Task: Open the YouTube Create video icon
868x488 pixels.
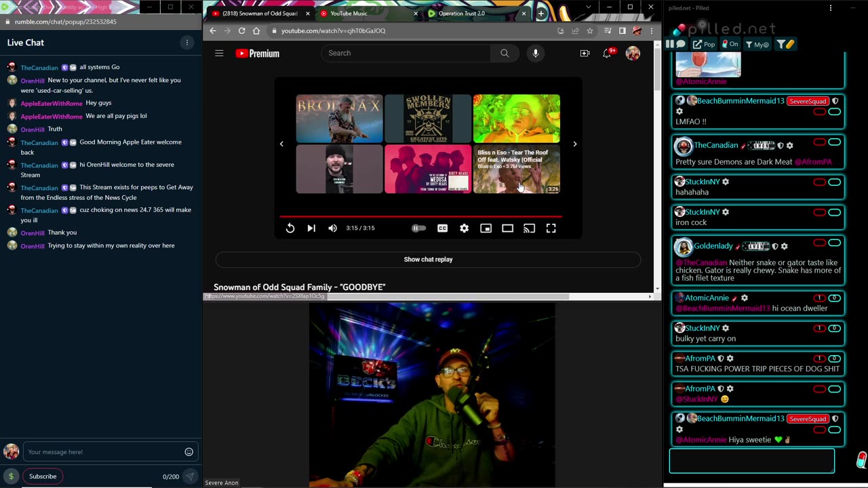Action: tap(585, 54)
